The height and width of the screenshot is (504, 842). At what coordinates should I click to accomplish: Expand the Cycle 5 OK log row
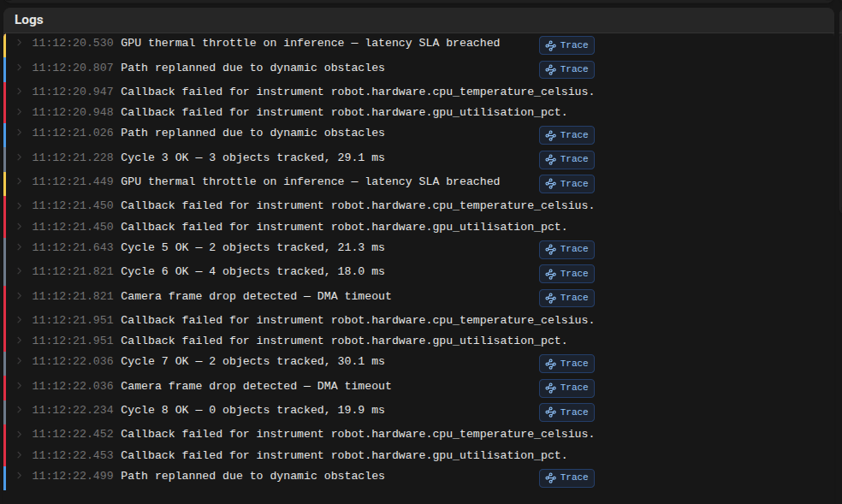tap(20, 247)
